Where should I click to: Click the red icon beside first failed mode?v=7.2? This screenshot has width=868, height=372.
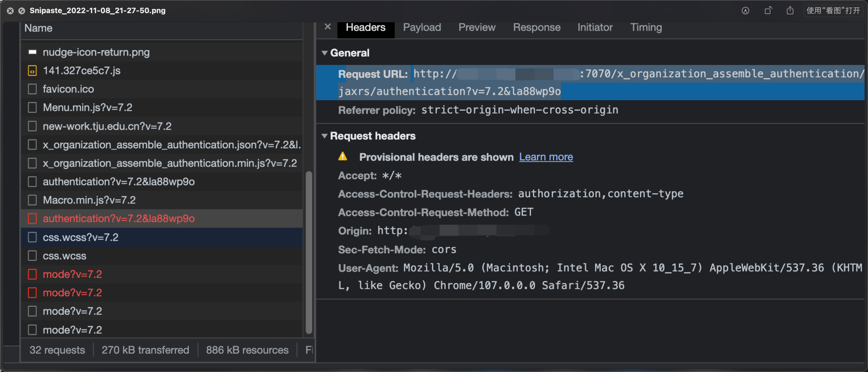(x=32, y=274)
